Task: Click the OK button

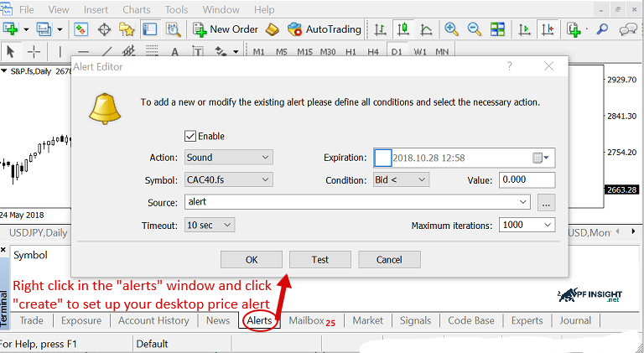Action: pyautogui.click(x=251, y=260)
